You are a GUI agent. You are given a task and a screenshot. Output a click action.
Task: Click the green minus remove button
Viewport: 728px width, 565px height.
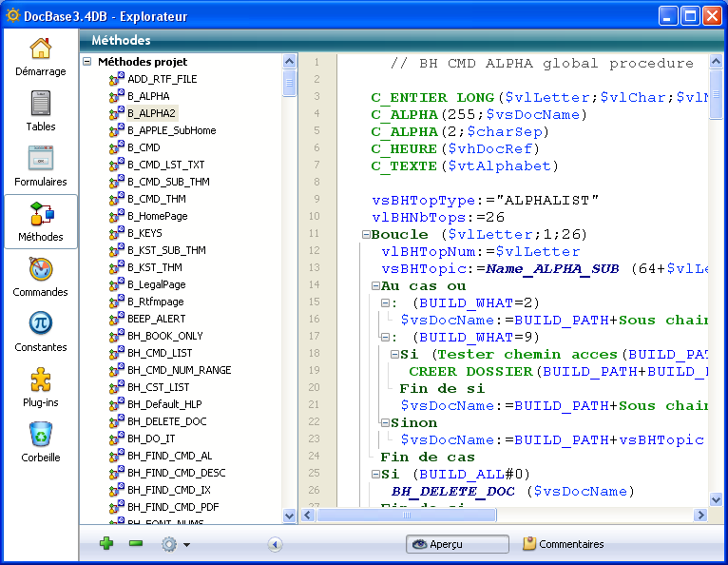click(136, 544)
